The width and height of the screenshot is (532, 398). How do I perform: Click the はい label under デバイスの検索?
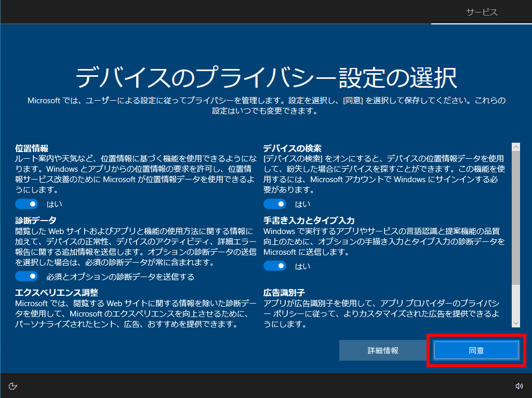pyautogui.click(x=303, y=204)
